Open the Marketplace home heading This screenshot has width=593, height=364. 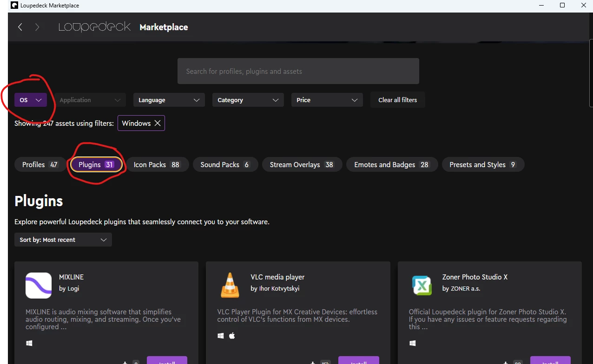point(164,27)
